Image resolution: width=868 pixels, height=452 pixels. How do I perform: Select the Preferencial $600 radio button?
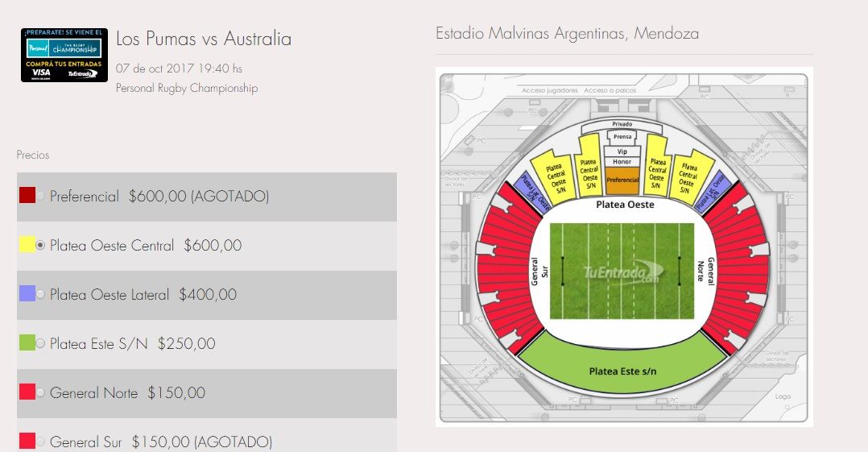pyautogui.click(x=40, y=196)
